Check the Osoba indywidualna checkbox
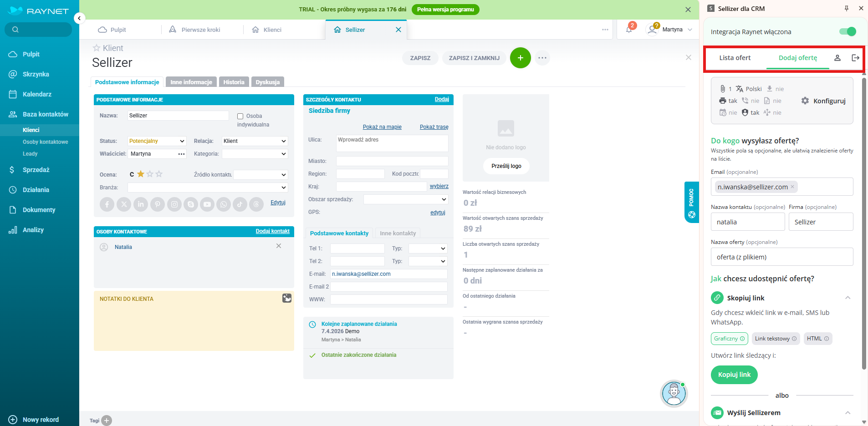Viewport: 868px width, 426px height. (240, 117)
